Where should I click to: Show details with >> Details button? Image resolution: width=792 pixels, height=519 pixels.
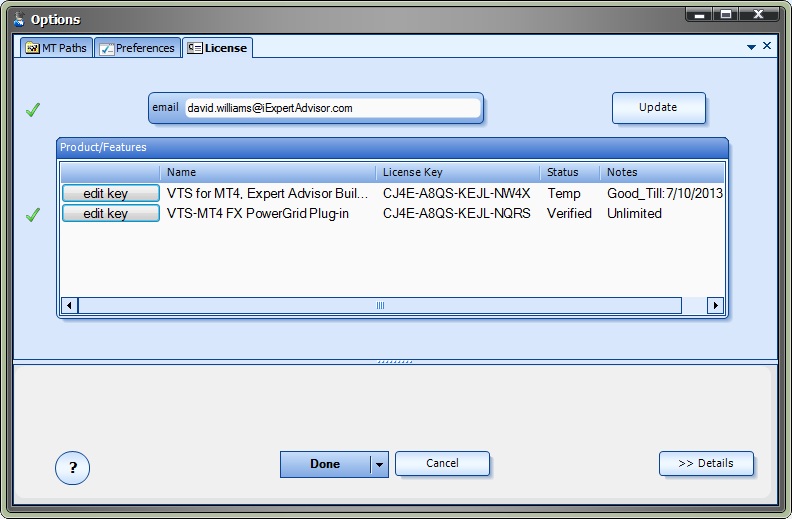(x=706, y=463)
